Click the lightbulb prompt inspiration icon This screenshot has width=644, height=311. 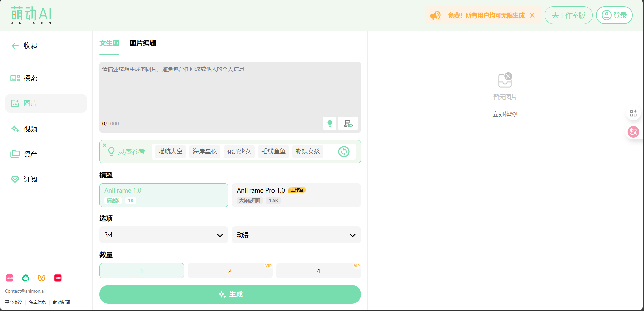coord(330,123)
